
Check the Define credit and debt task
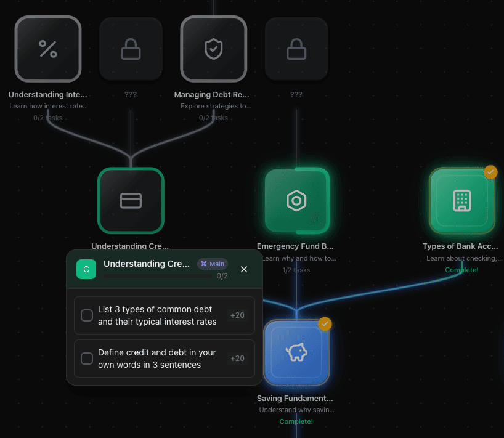(87, 359)
